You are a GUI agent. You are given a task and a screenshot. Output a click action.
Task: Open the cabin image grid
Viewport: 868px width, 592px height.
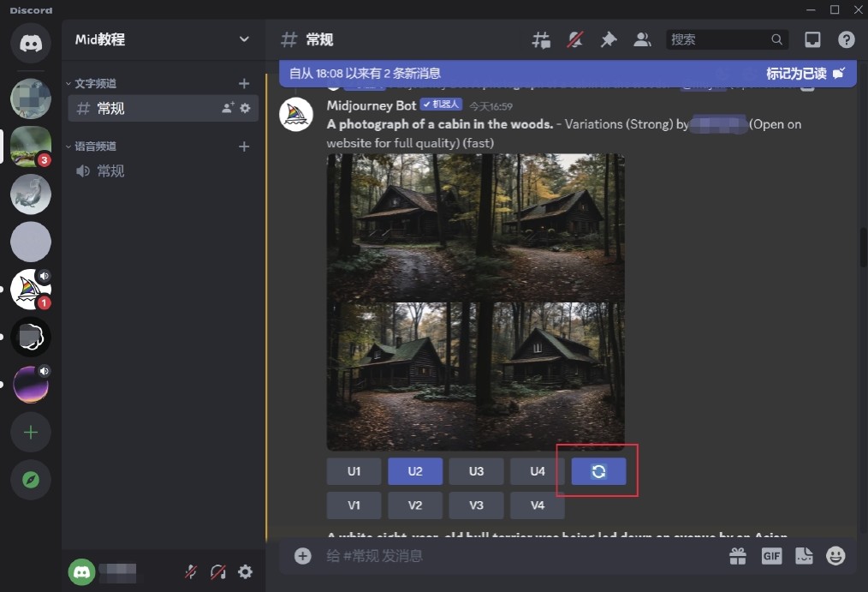click(x=476, y=302)
